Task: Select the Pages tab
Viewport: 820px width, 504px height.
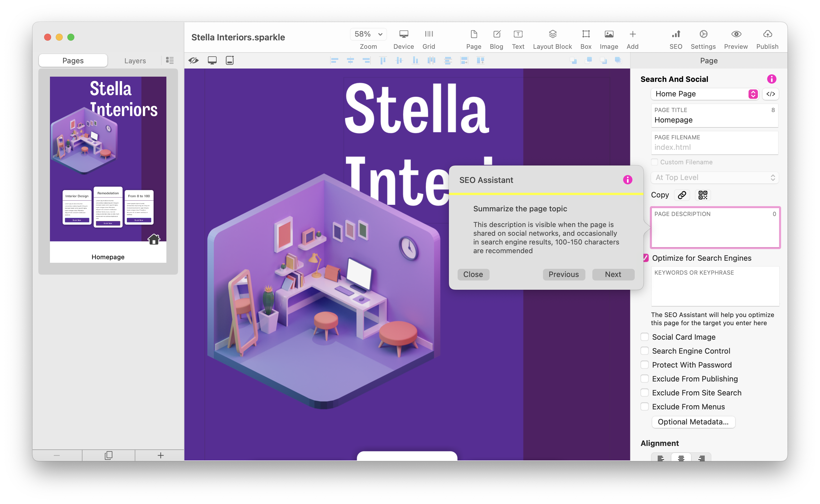Action: click(73, 61)
